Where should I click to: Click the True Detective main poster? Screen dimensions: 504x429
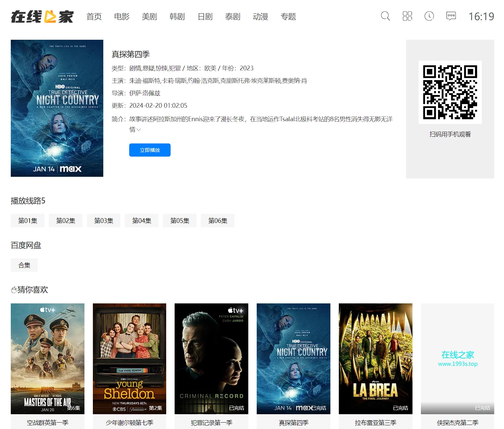(57, 108)
